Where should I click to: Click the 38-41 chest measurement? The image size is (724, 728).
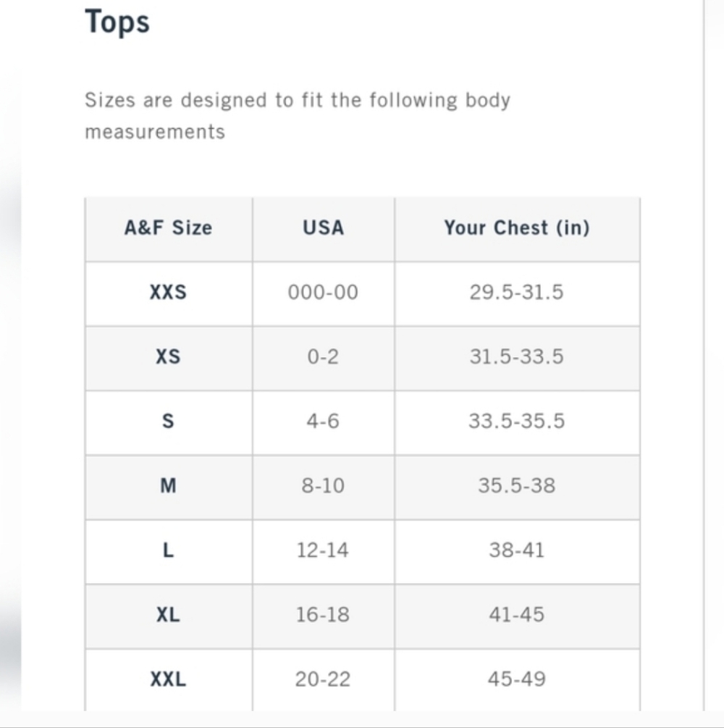(516, 551)
